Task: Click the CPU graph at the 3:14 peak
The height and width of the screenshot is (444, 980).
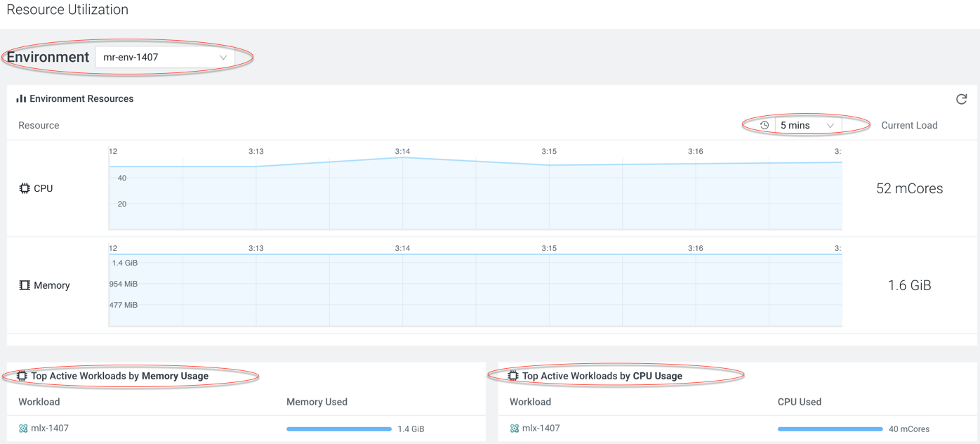Action: [402, 158]
